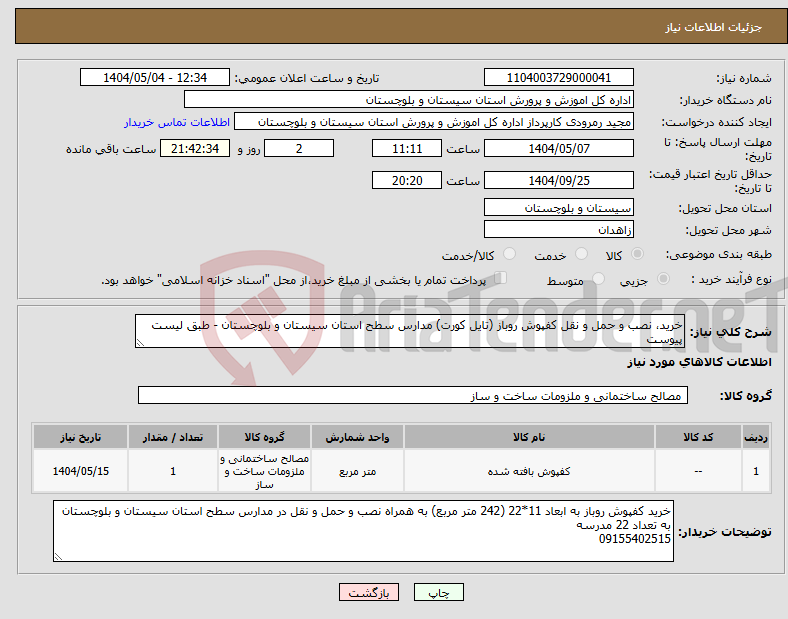Click the page title جزئیات اطلاعات نیاز

coord(714,27)
